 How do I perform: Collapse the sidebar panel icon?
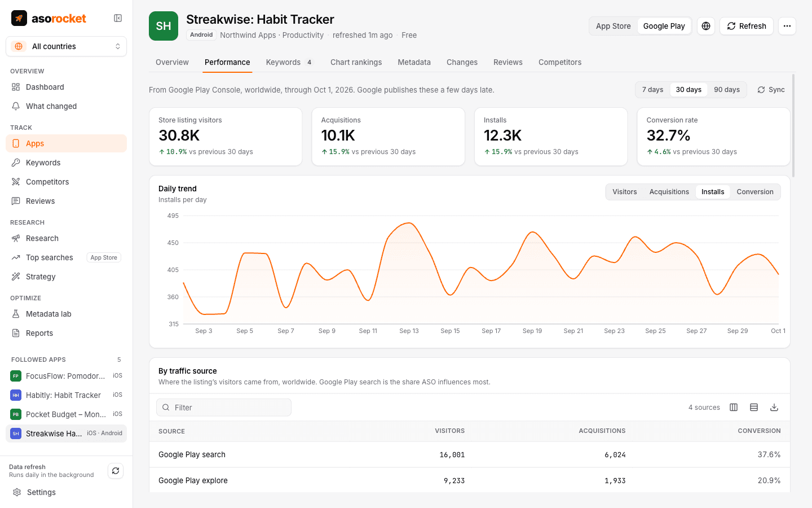[x=118, y=18]
